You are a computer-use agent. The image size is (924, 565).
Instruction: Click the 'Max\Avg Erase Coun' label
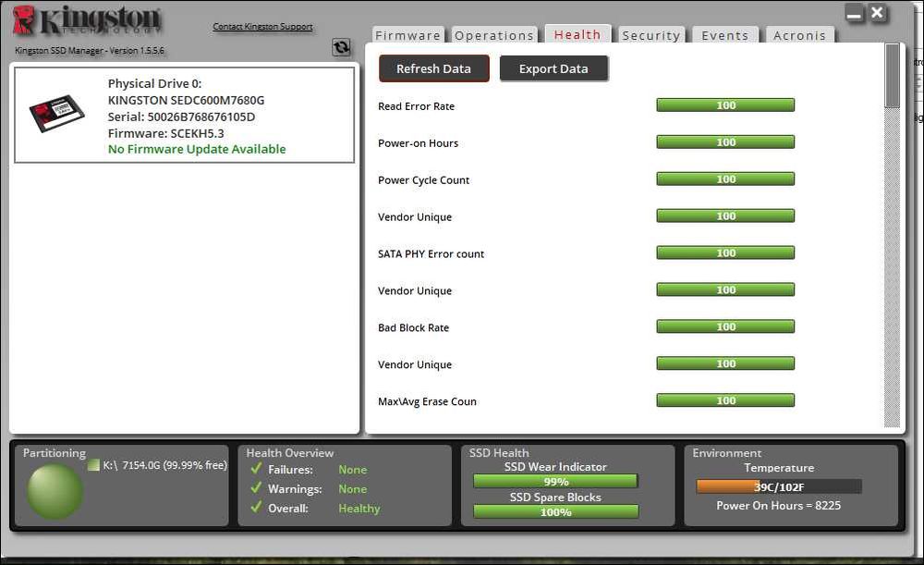pyautogui.click(x=427, y=401)
